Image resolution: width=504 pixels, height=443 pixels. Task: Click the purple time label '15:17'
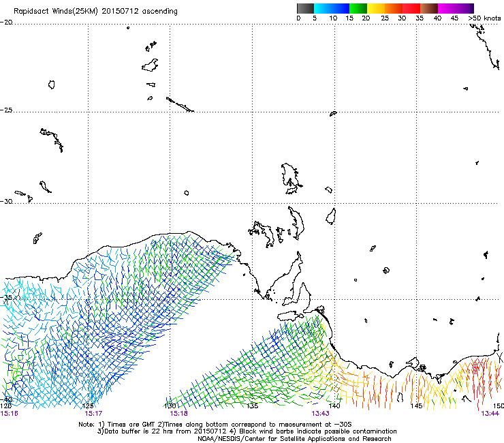(x=93, y=413)
